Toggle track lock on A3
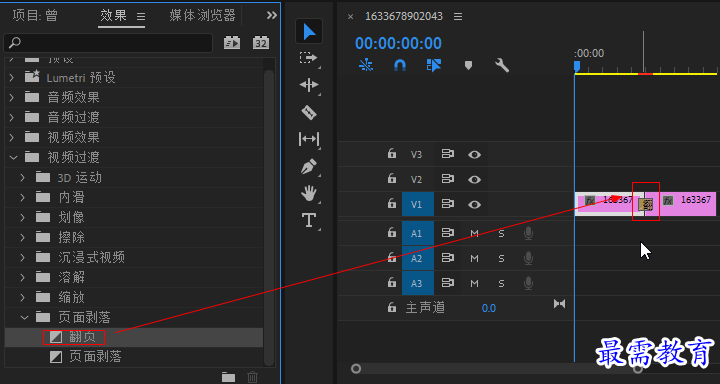Image resolution: width=720 pixels, height=384 pixels. point(391,282)
